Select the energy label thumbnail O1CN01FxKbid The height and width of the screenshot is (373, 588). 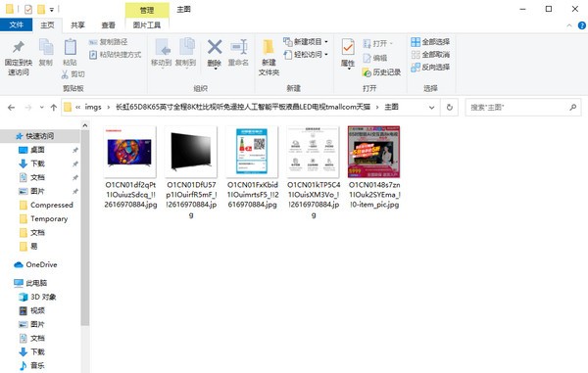pos(252,152)
